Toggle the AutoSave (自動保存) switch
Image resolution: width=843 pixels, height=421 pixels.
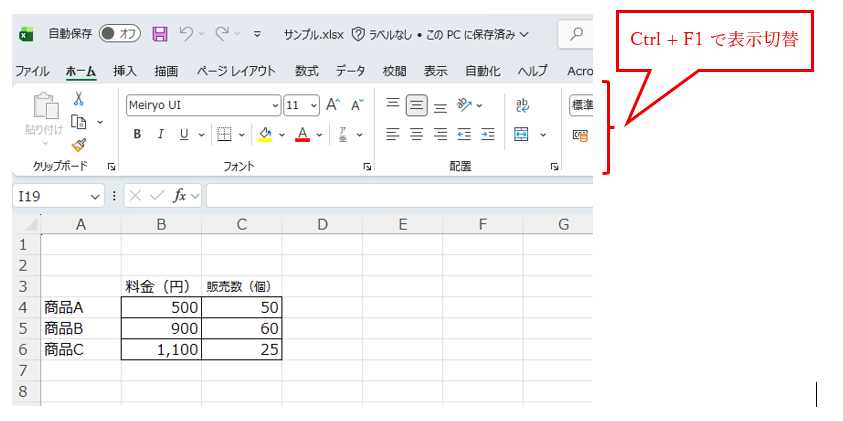[x=120, y=34]
